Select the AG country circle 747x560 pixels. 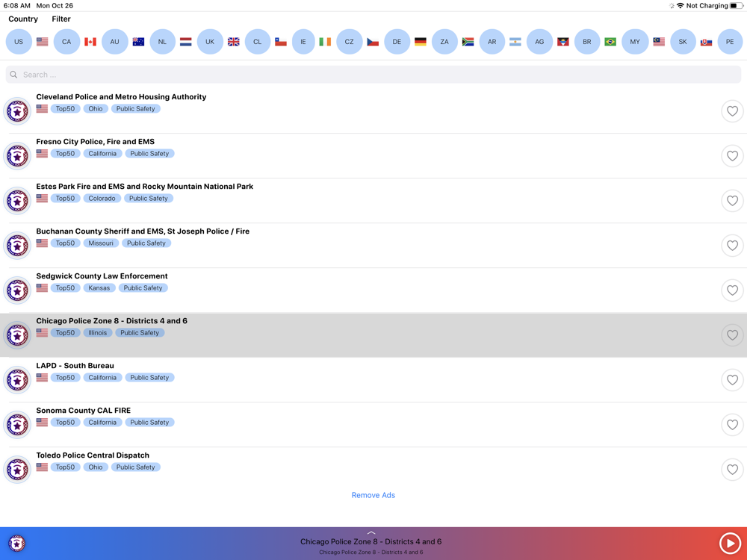tap(539, 41)
